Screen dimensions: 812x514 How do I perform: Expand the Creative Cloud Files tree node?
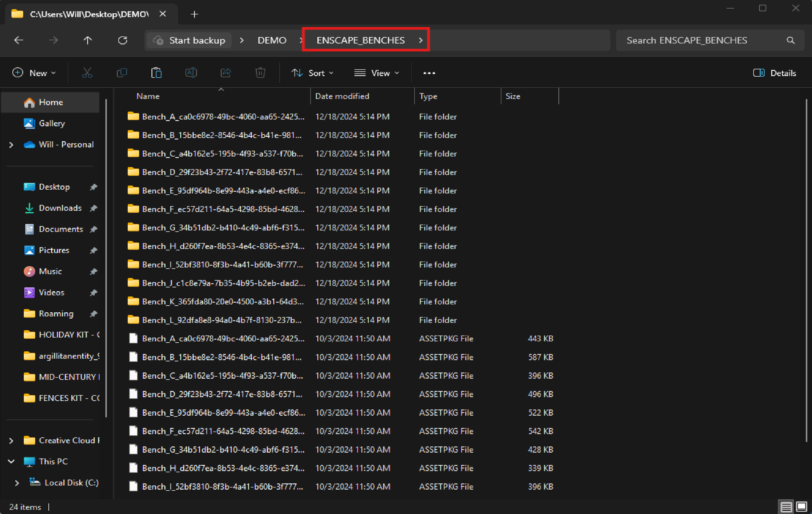coord(11,441)
